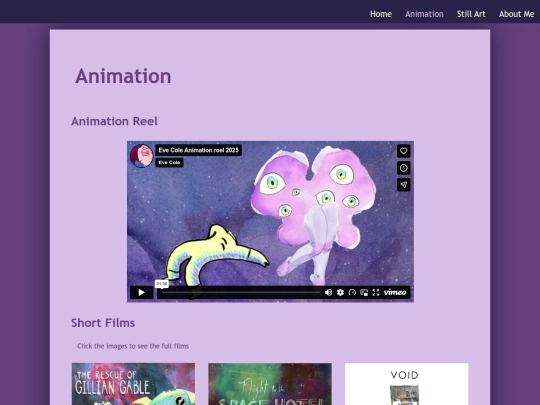The width and height of the screenshot is (540, 405).
Task: Click the 'Eve Cole' author name label
Action: (x=169, y=163)
